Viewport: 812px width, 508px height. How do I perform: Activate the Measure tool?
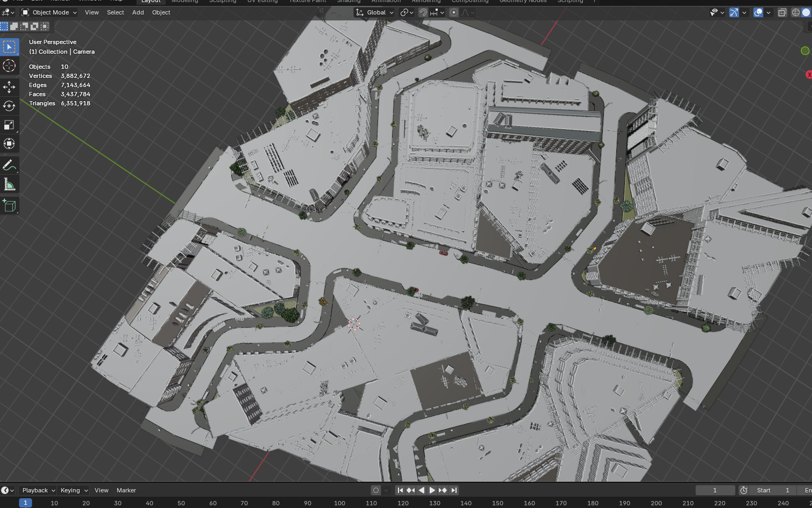[x=9, y=184]
